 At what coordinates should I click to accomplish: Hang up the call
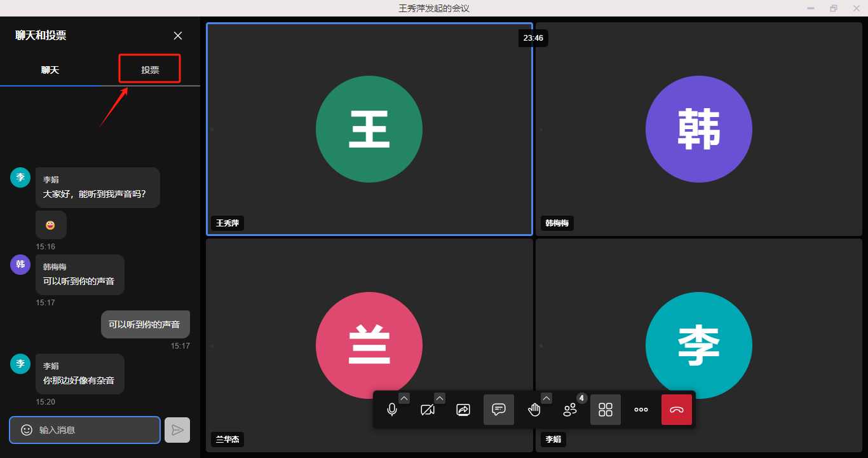tap(677, 410)
